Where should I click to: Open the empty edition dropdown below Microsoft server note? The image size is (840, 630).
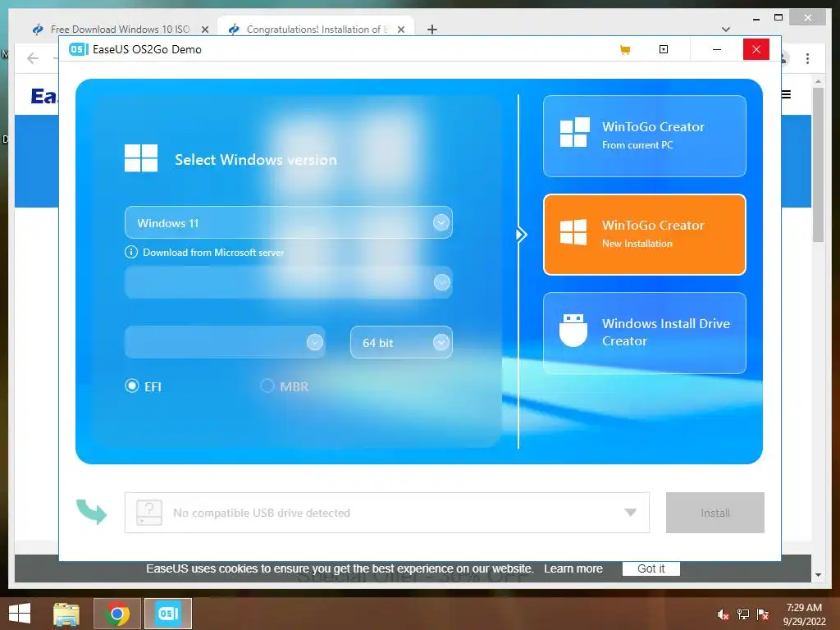click(x=288, y=282)
